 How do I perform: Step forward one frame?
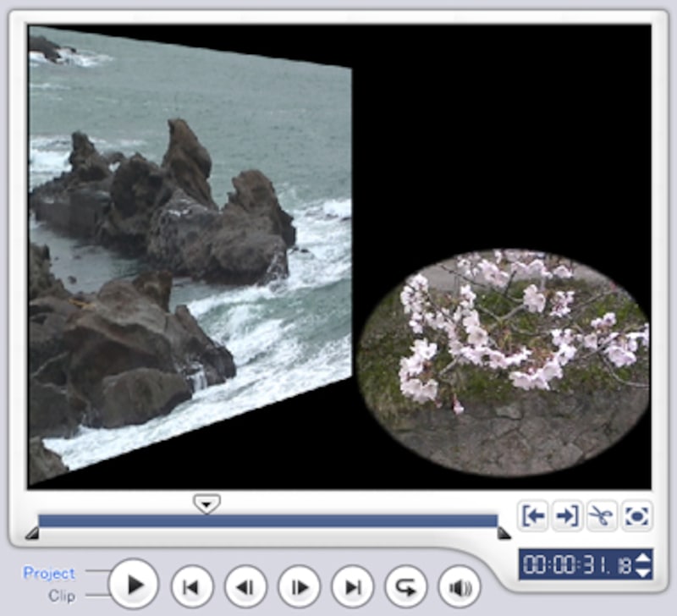(299, 586)
